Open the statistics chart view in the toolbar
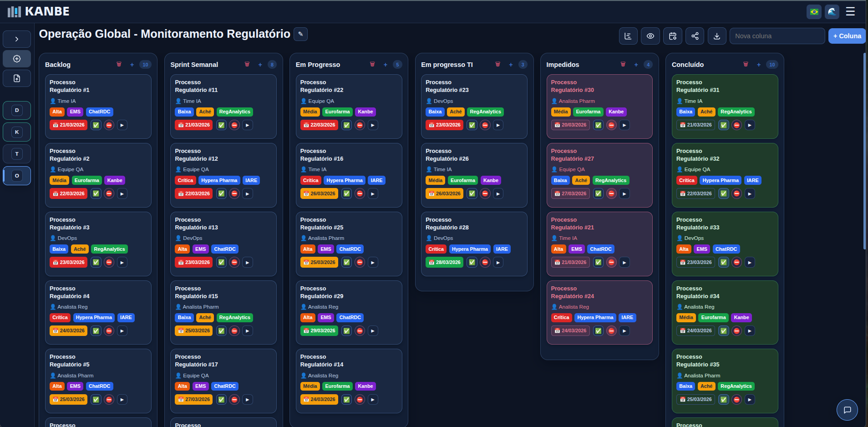868x427 pixels. (628, 36)
